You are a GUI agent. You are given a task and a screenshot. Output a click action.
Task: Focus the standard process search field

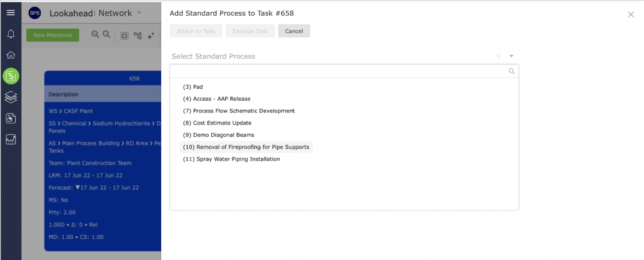click(344, 71)
